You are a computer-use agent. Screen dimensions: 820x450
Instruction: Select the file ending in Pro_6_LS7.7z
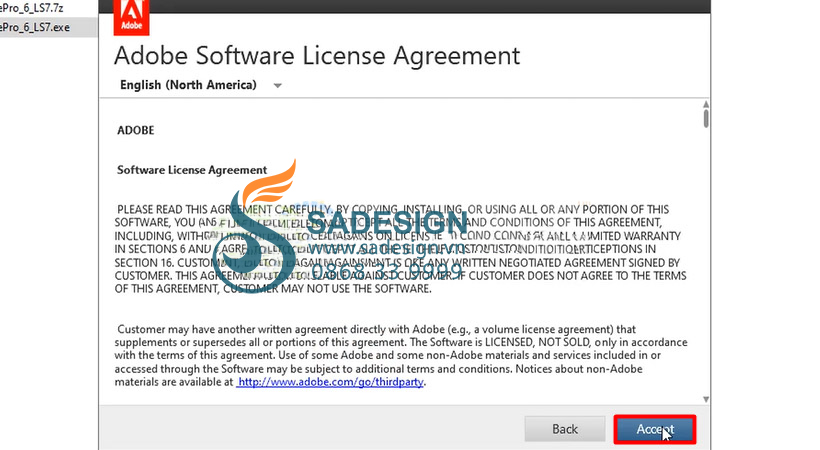(x=32, y=8)
